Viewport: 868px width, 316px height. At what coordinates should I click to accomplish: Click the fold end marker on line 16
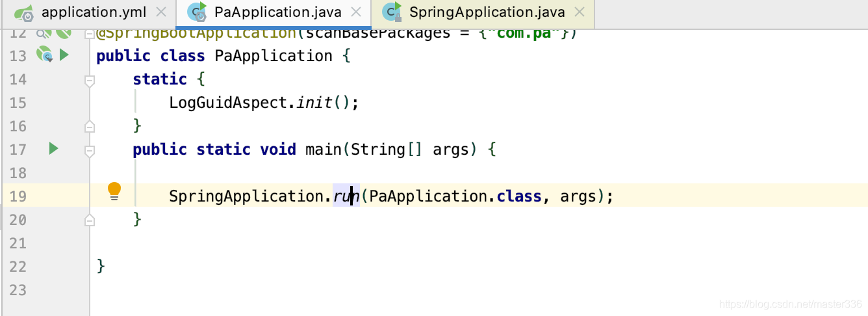coord(90,126)
